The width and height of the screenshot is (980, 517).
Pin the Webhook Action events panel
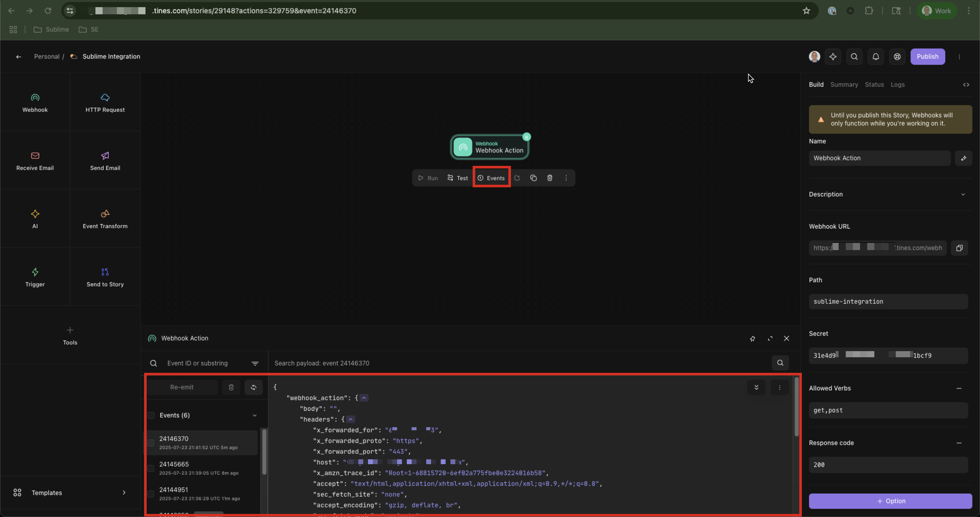752,339
